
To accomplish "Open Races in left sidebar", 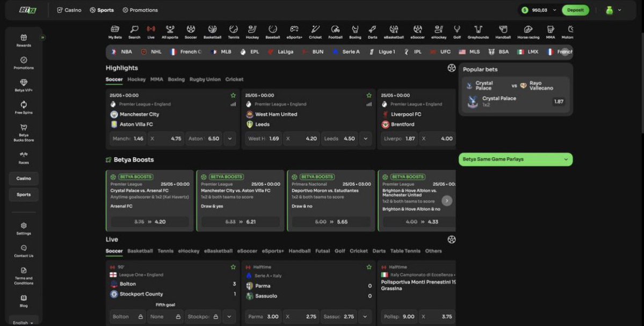I will click(x=24, y=158).
